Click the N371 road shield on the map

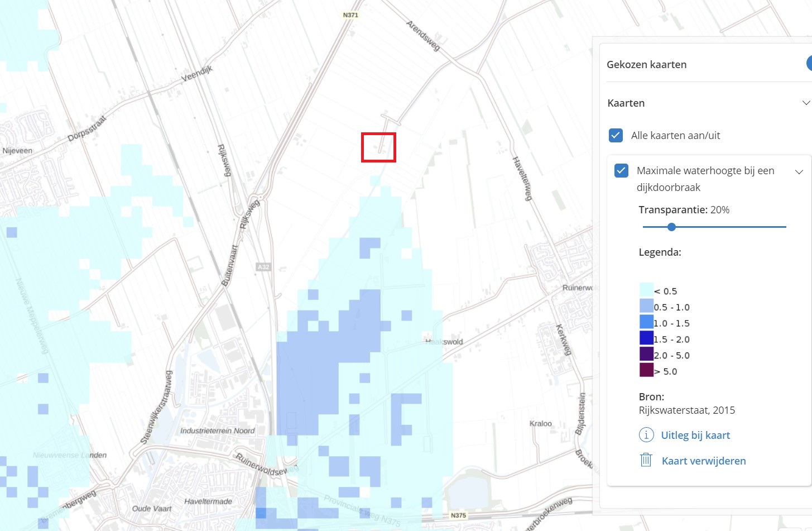click(350, 15)
